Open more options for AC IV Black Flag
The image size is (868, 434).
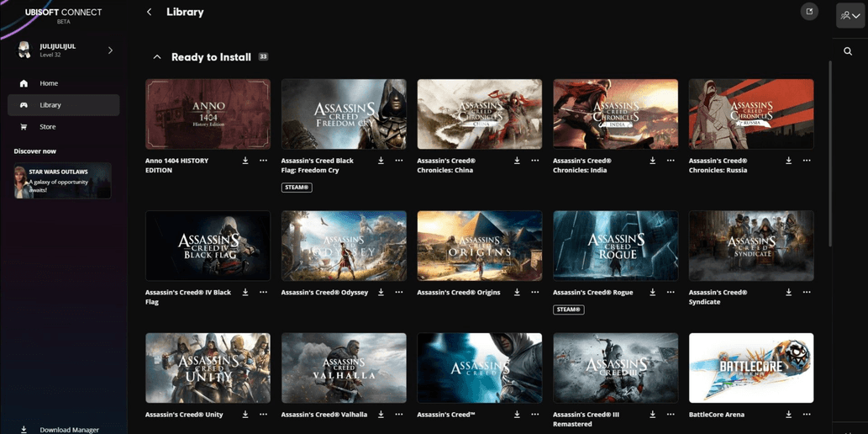(x=263, y=292)
